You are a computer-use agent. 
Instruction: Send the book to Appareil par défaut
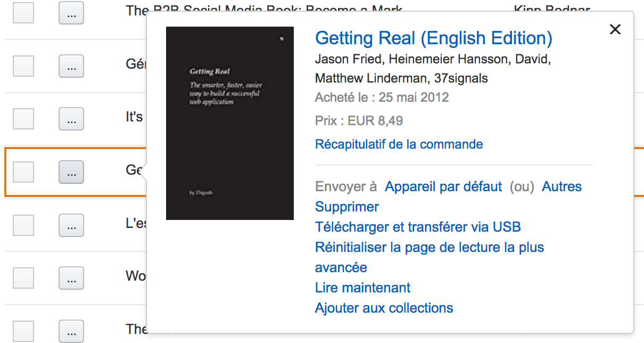(x=443, y=186)
